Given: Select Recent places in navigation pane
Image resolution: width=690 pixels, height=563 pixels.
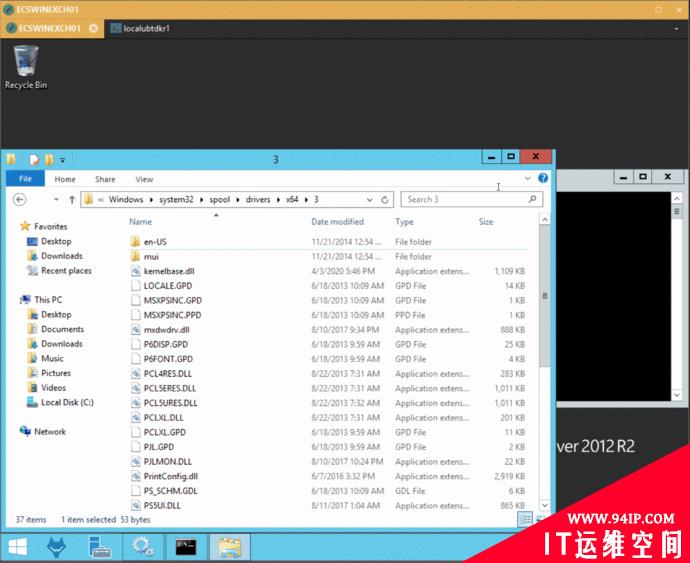Looking at the screenshot, I should click(x=66, y=271).
